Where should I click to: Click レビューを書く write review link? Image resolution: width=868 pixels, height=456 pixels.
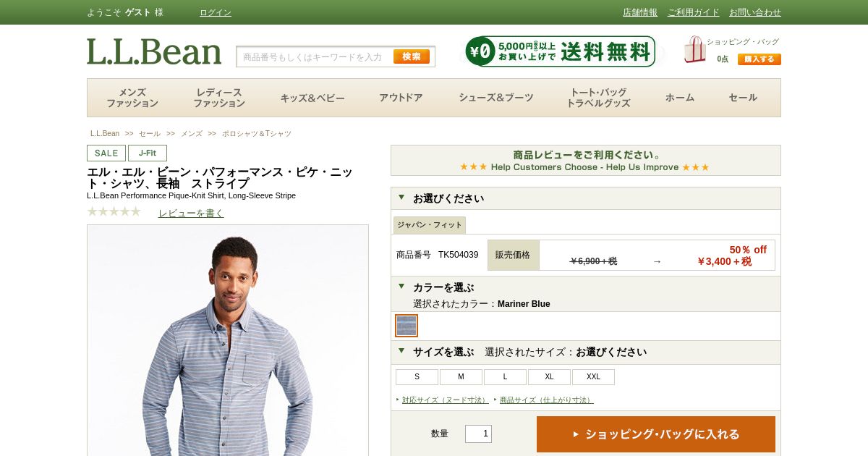191,213
